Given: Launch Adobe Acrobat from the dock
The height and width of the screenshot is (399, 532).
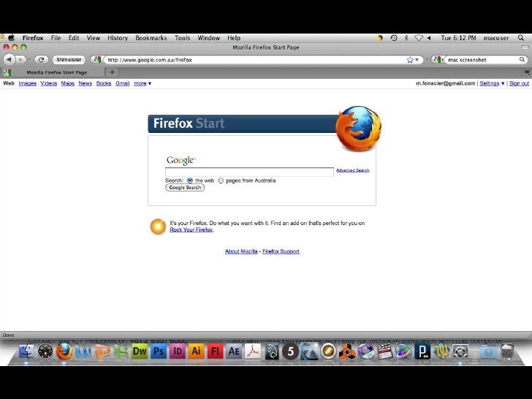Looking at the screenshot, I should 253,351.
